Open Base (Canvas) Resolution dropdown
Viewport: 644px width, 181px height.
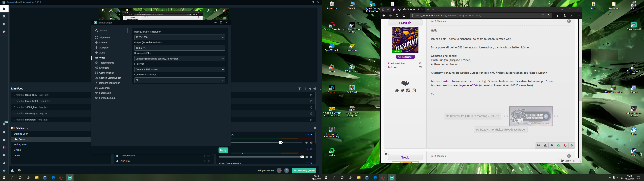[x=179, y=37]
